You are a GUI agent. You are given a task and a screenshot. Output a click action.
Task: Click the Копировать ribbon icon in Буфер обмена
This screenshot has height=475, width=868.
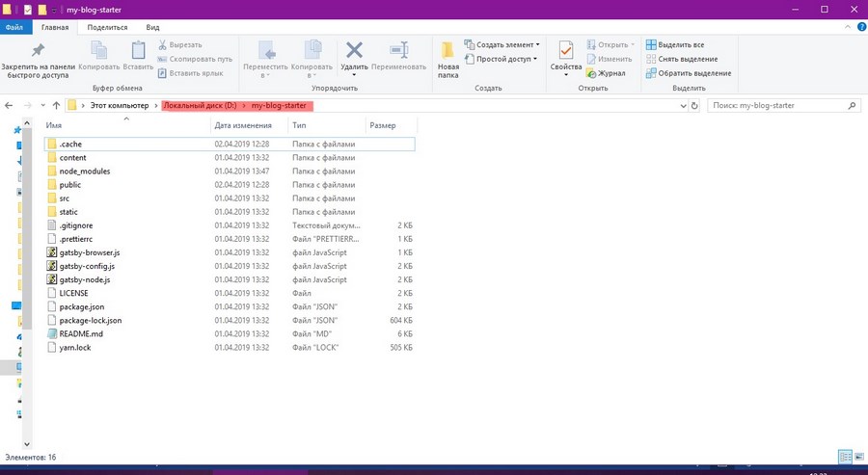[99, 50]
